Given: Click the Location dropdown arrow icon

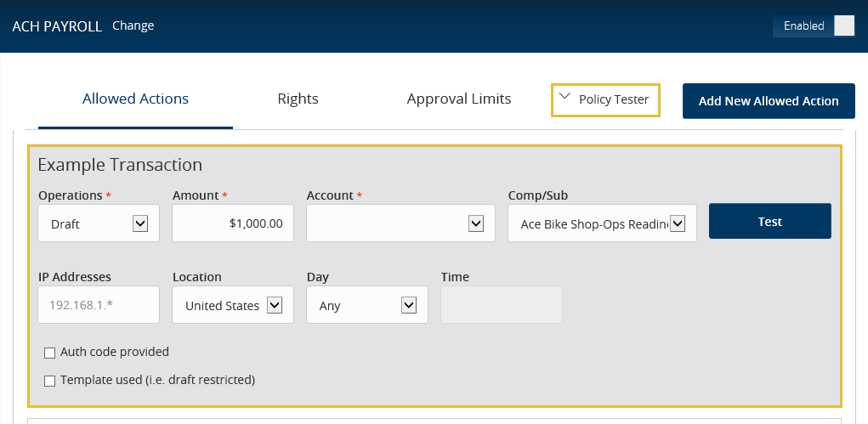Looking at the screenshot, I should [x=275, y=305].
